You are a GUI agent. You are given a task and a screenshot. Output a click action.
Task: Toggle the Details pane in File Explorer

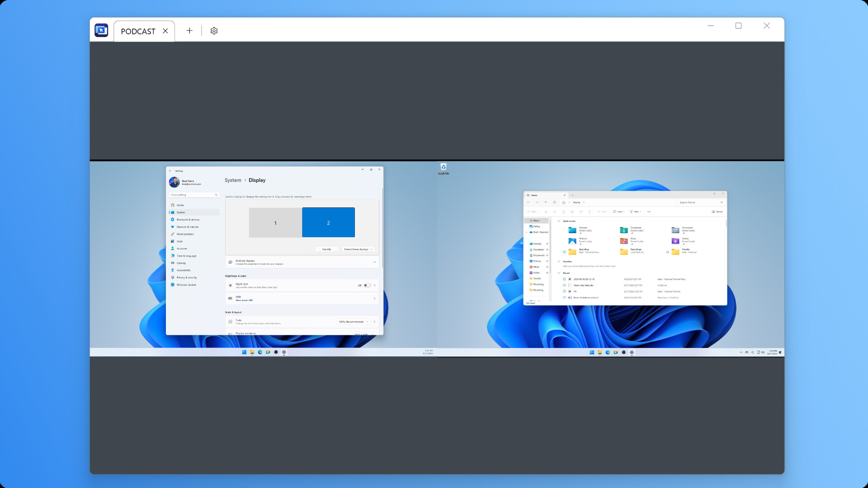pyautogui.click(x=718, y=211)
